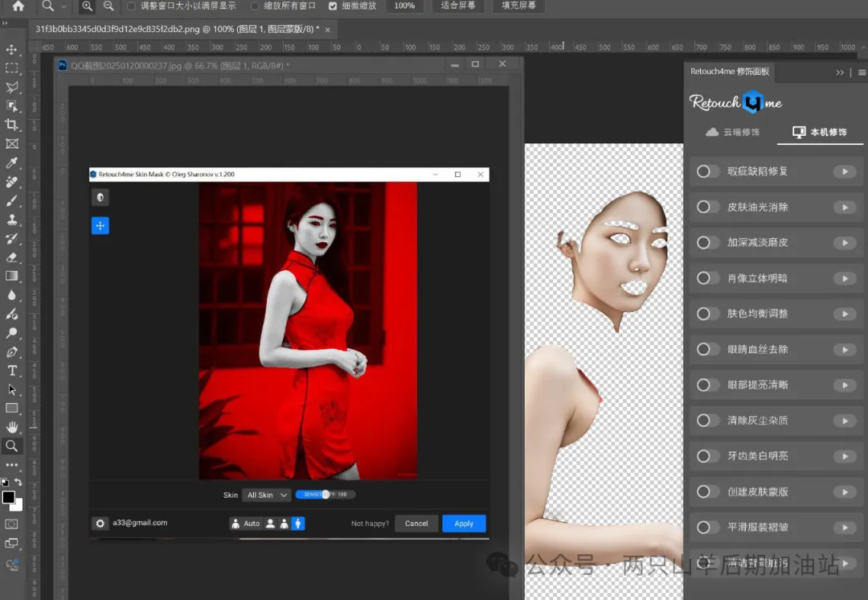Click the zoom-out magnifier in options bar

point(108,6)
